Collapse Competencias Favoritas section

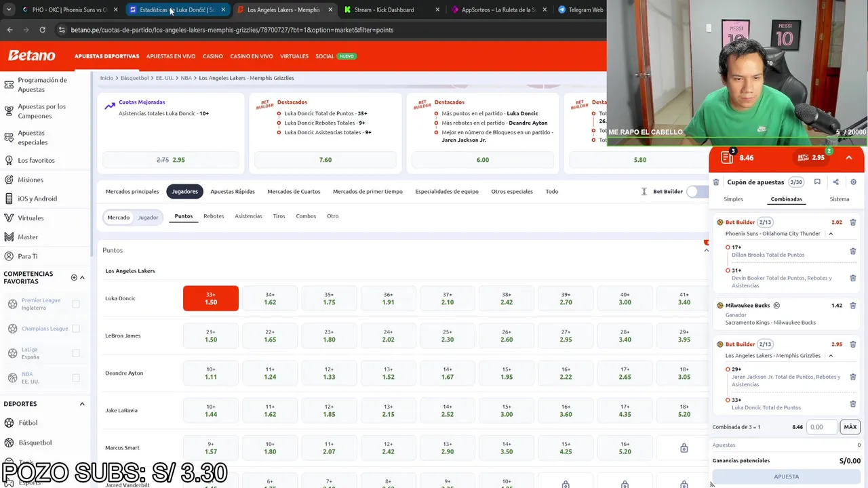click(x=82, y=277)
